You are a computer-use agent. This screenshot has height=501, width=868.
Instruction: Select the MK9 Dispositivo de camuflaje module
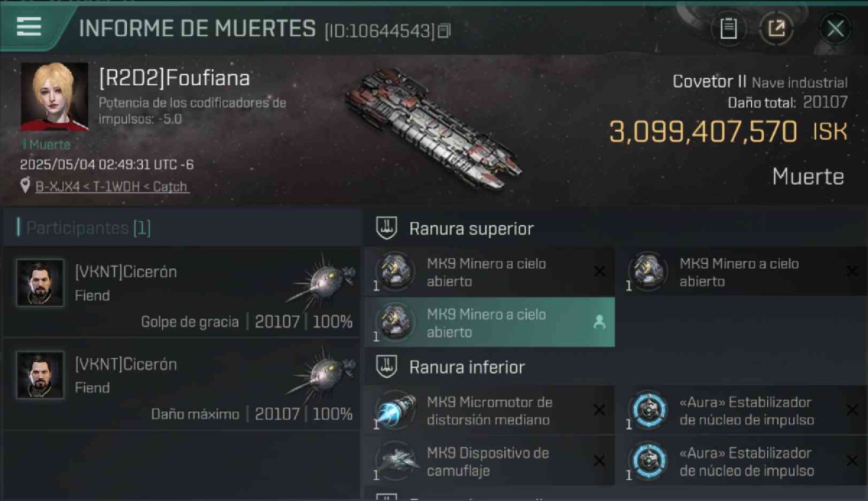pos(489,461)
